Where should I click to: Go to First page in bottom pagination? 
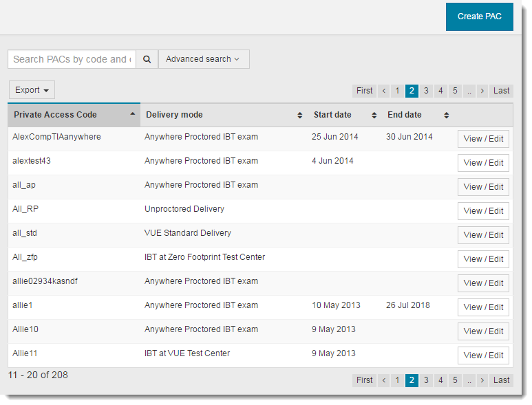(x=364, y=380)
